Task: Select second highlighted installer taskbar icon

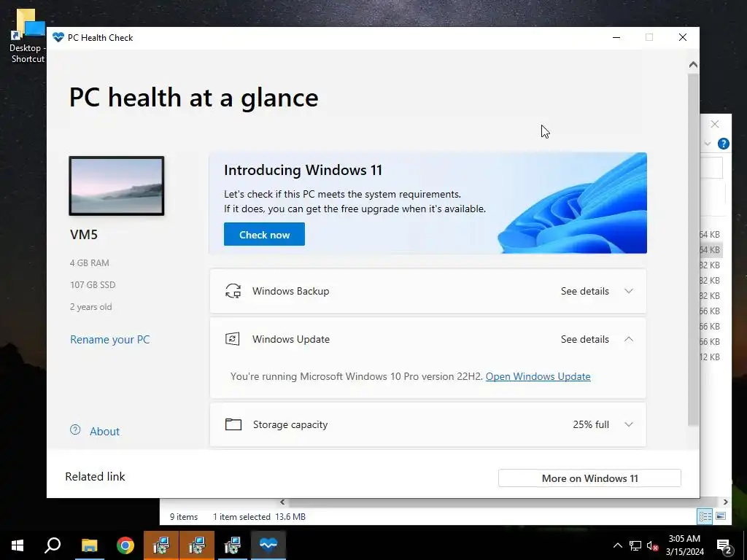Action: [x=197, y=545]
